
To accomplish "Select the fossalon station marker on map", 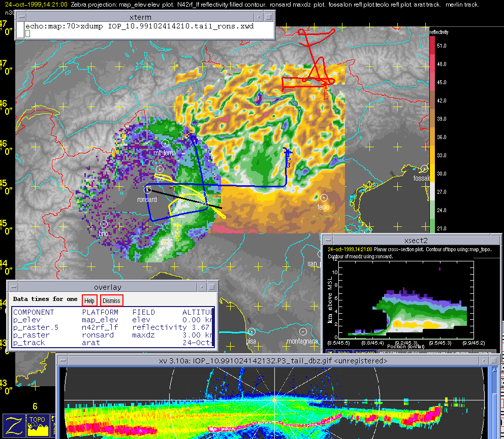I will 424,168.
